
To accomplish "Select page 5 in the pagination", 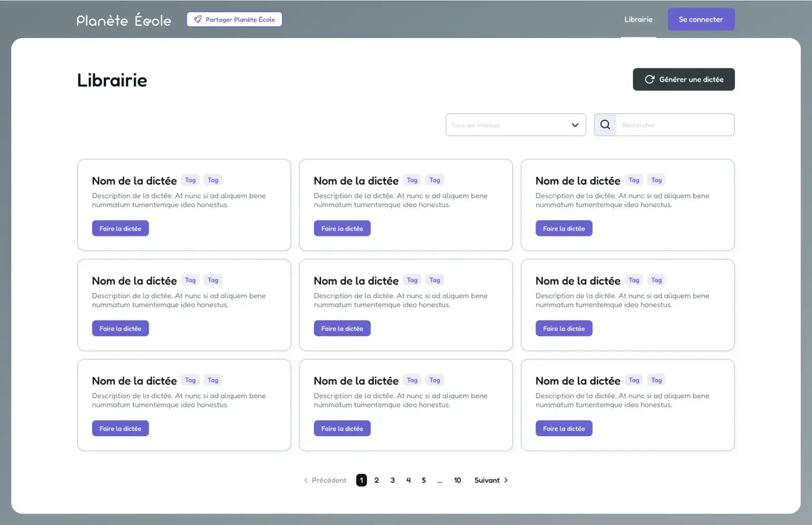I will click(x=424, y=480).
